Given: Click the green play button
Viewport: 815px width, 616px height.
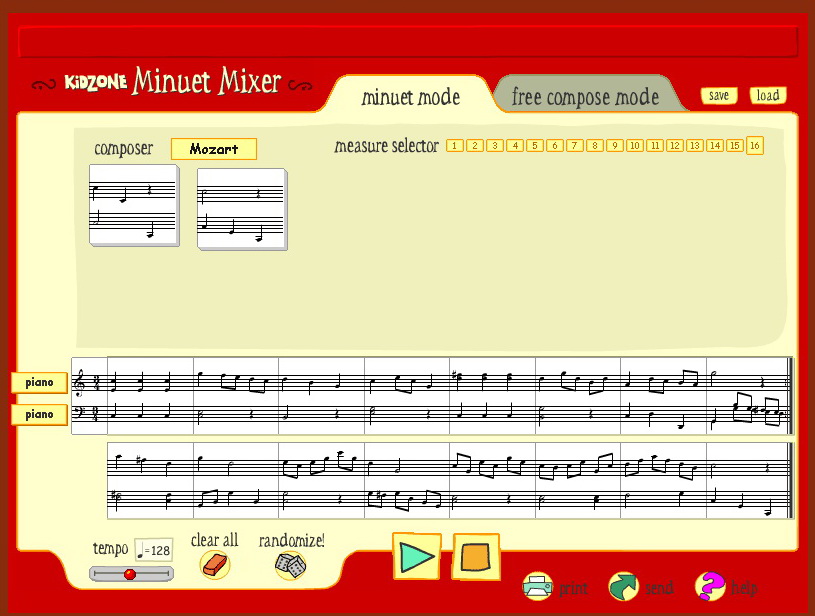Looking at the screenshot, I should pyautogui.click(x=416, y=556).
